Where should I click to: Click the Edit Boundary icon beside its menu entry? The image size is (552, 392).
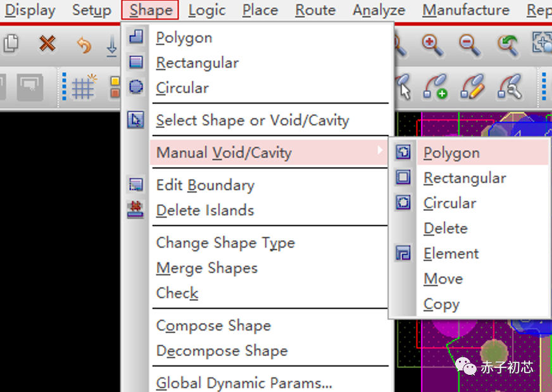134,185
